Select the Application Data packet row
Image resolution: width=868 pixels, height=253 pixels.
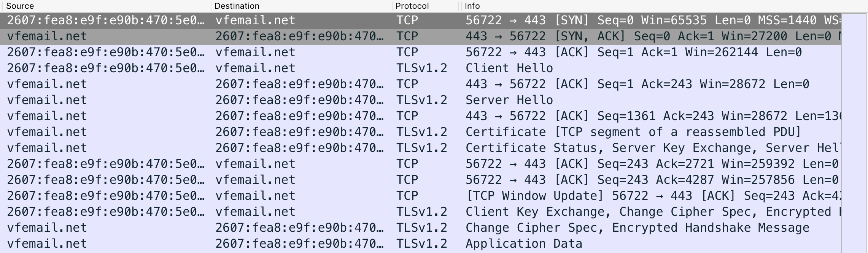(421, 244)
